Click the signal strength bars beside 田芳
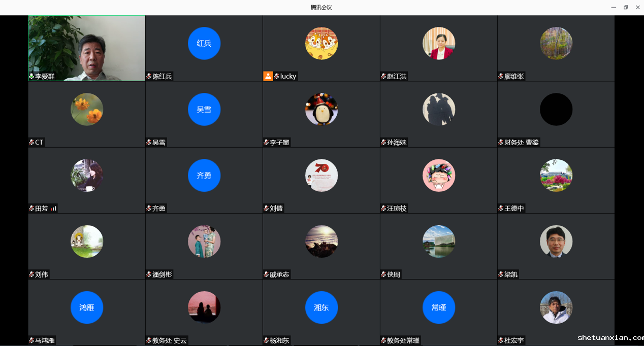The width and height of the screenshot is (644, 346). [x=53, y=209]
